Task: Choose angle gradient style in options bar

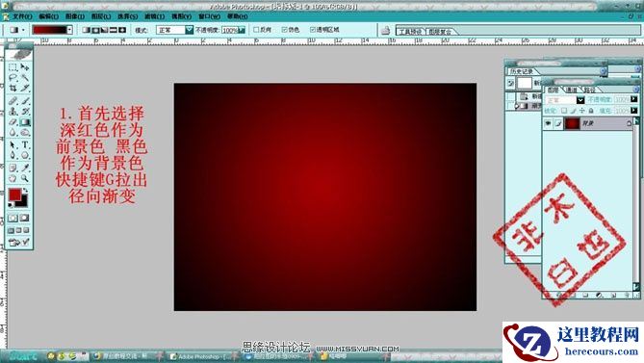Action: click(104, 30)
